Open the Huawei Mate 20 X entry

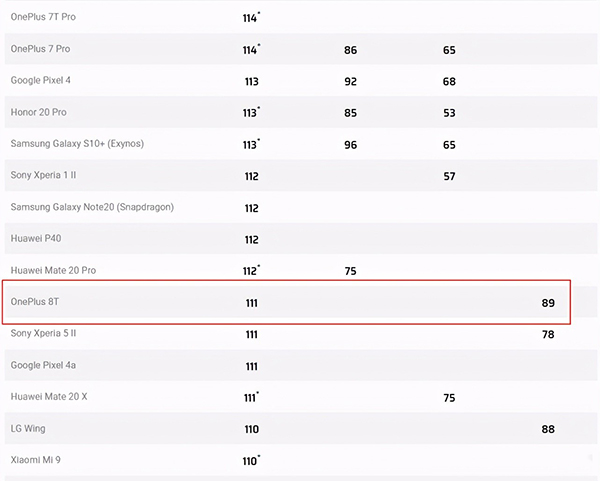(x=49, y=396)
